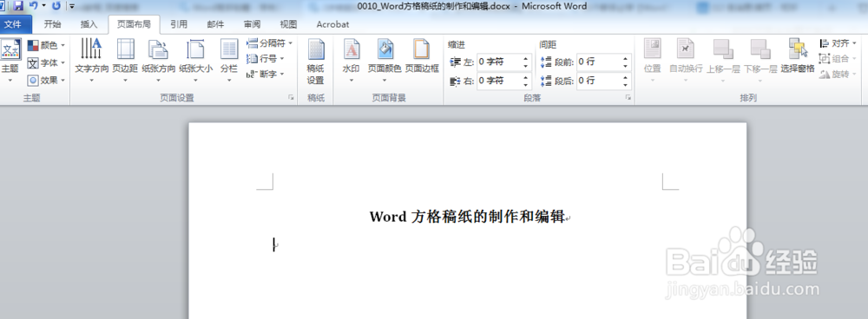Image resolution: width=868 pixels, height=319 pixels.
Task: Open the 颜色 theme colors dropdown
Action: (46, 45)
